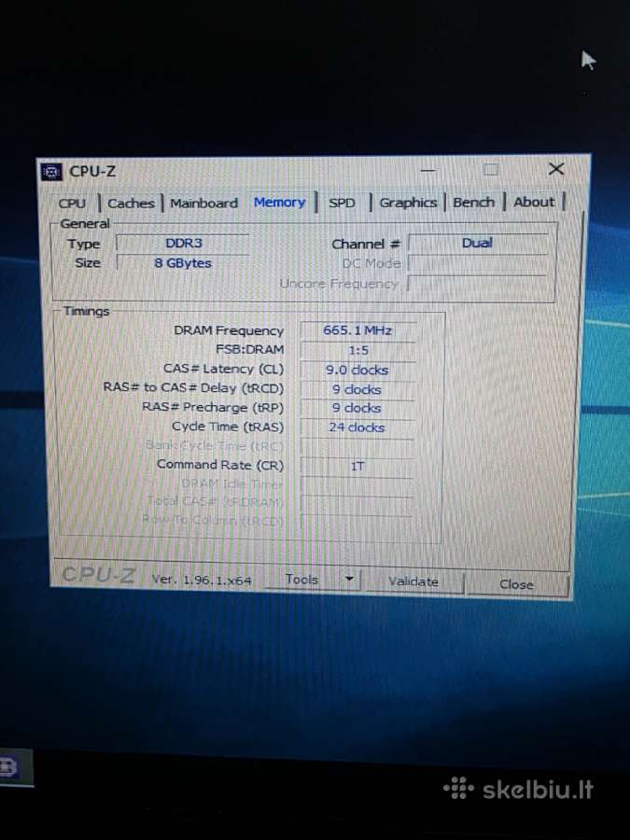Click the Ver. 1.96.1.x64 version text
630x840 pixels.
tap(202, 580)
